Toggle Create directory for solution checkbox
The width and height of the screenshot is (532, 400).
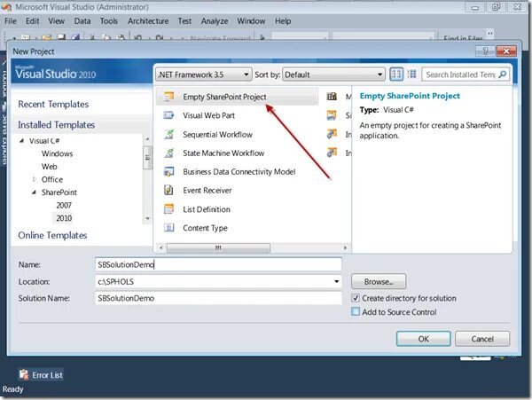[x=356, y=298]
